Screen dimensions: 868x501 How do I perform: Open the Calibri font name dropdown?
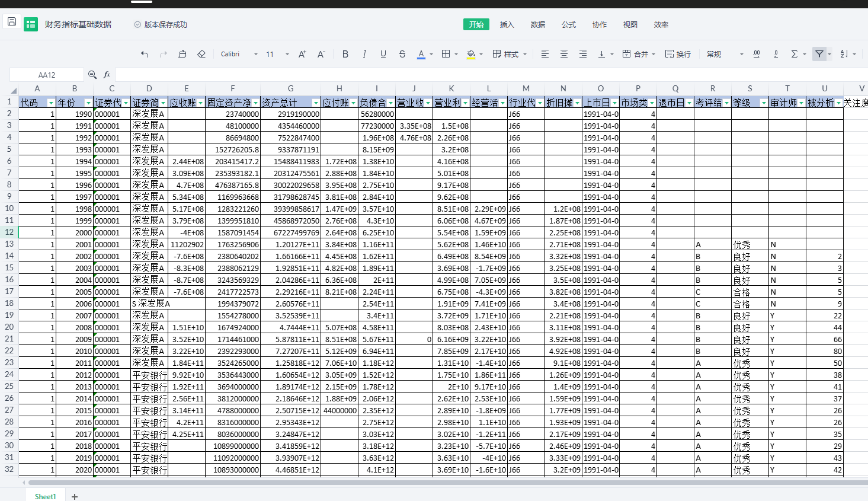(x=239, y=54)
